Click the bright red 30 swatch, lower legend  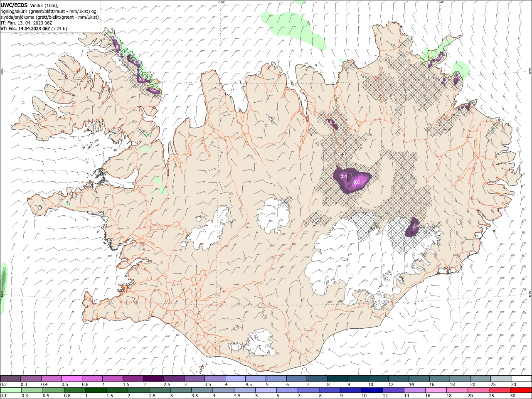click(x=521, y=390)
